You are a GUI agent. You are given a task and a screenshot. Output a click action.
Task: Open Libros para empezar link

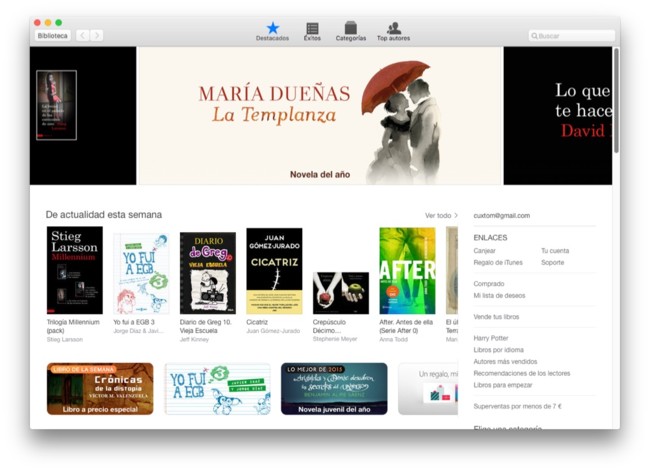click(503, 385)
